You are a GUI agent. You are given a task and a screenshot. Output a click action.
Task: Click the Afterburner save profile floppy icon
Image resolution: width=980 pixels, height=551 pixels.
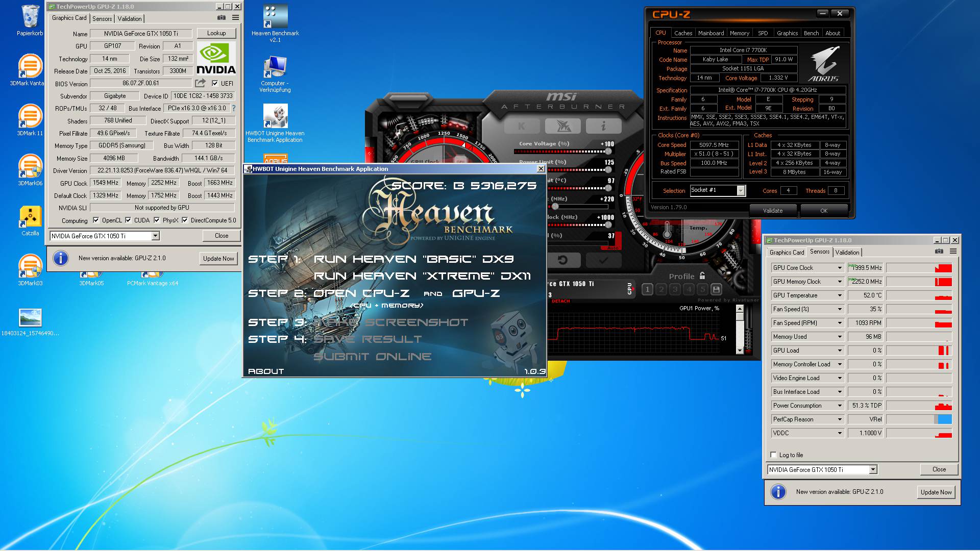716,289
